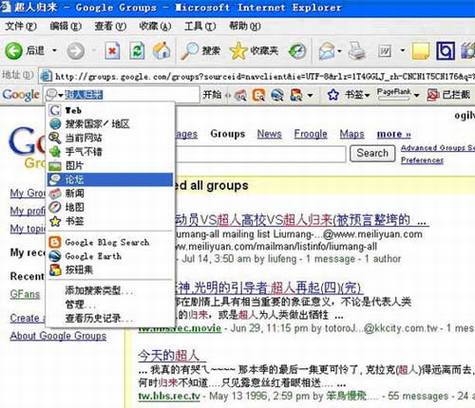Screen dimensions: 475x408
Task: Click the Refresh page icon
Action: 136,51
